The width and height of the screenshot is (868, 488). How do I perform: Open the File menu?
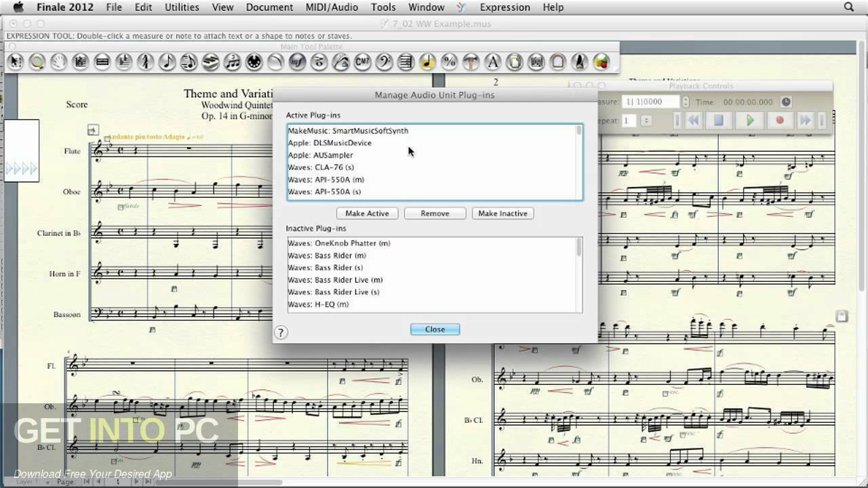pos(114,7)
